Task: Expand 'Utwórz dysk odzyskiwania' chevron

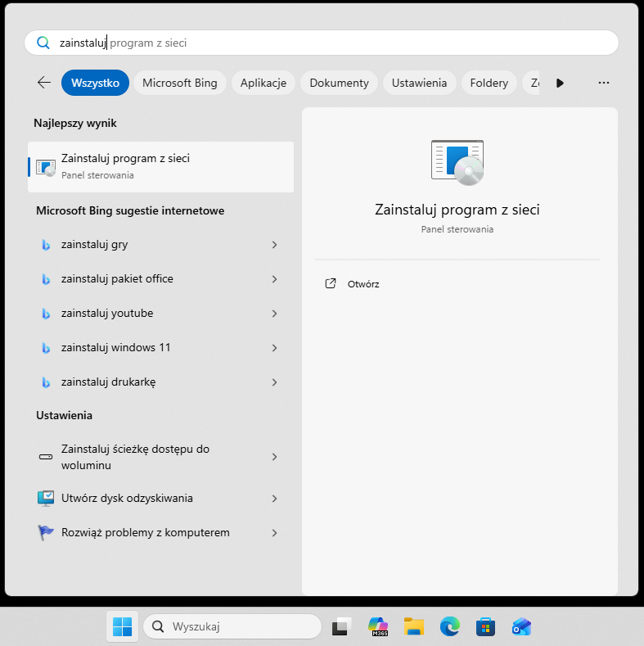Action: (x=274, y=499)
